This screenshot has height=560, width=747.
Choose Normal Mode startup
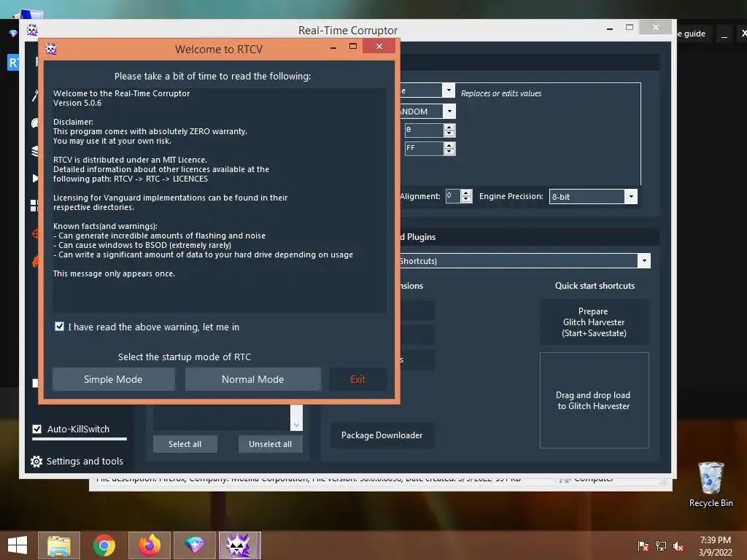(x=252, y=379)
